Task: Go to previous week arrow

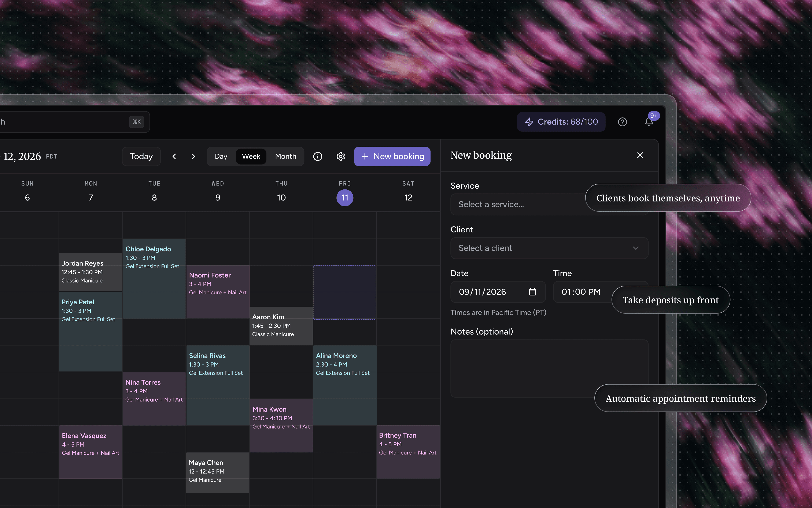Action: 174,157
